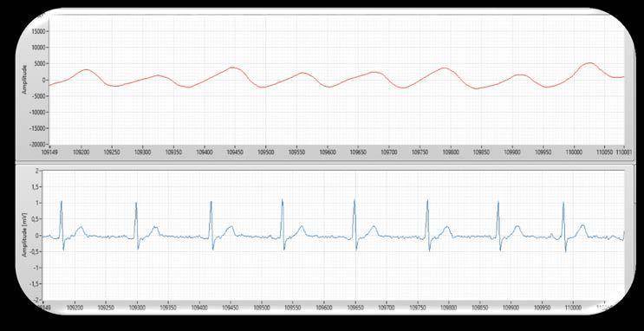Click the lower graph's Amplitude [mV] axis label

click(23, 235)
